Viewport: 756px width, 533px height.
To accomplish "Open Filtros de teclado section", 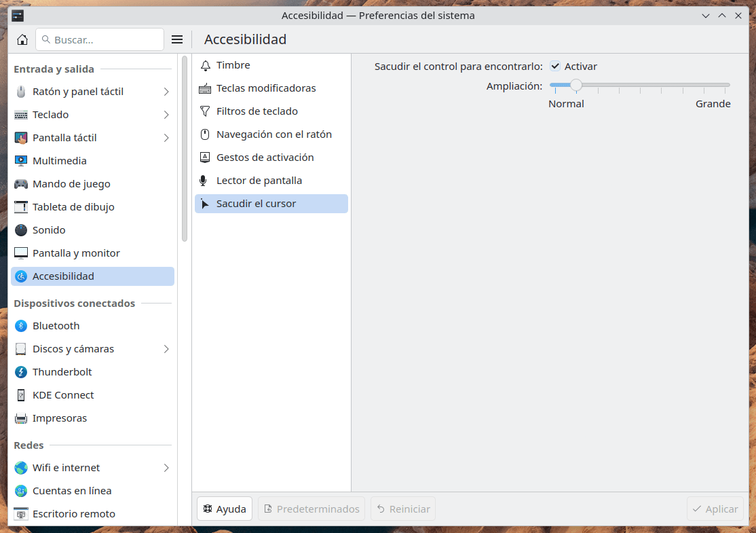I will point(271,111).
